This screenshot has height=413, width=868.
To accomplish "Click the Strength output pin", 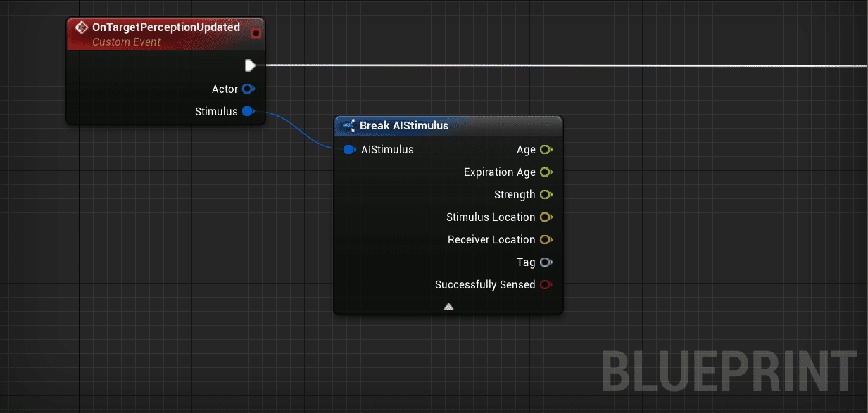I will (546, 195).
